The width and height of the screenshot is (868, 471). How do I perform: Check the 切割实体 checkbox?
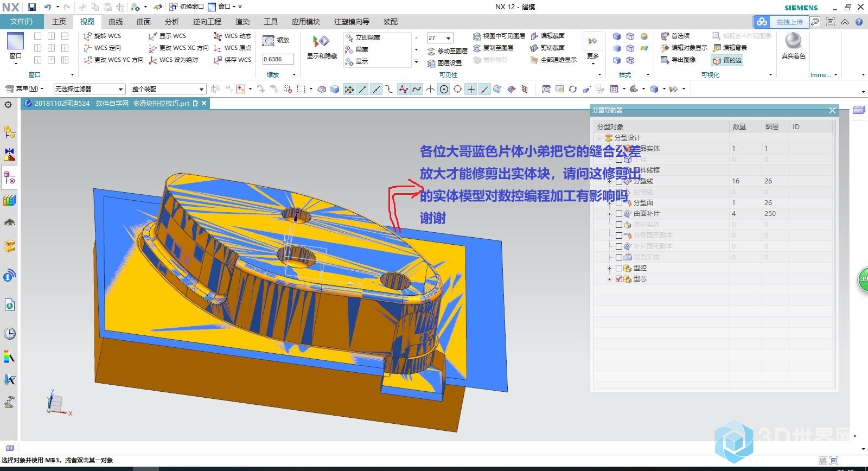[x=618, y=257]
